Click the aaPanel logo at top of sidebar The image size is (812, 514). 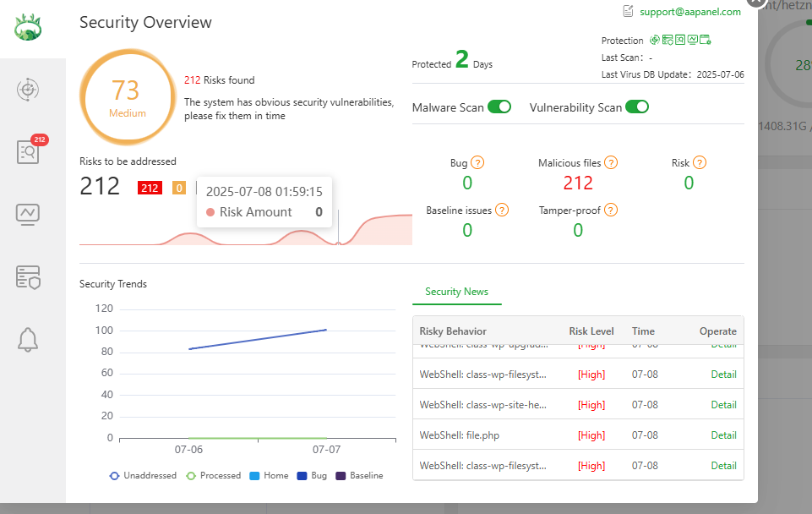click(x=29, y=30)
